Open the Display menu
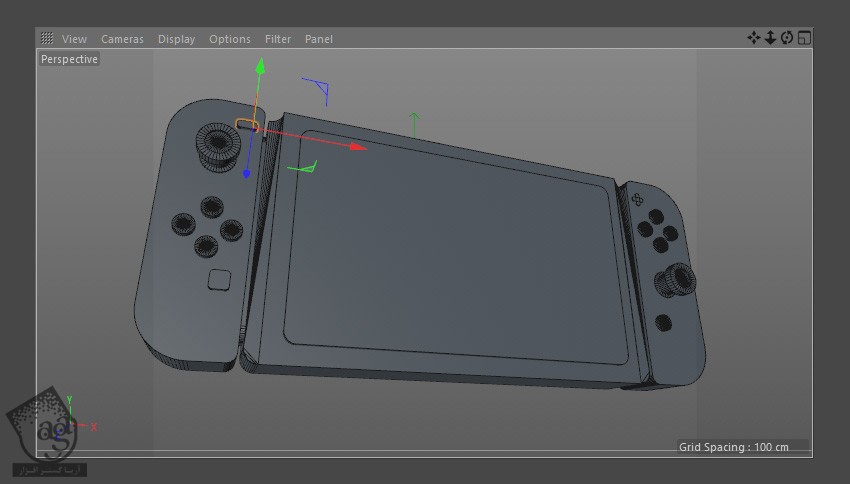 pos(176,39)
